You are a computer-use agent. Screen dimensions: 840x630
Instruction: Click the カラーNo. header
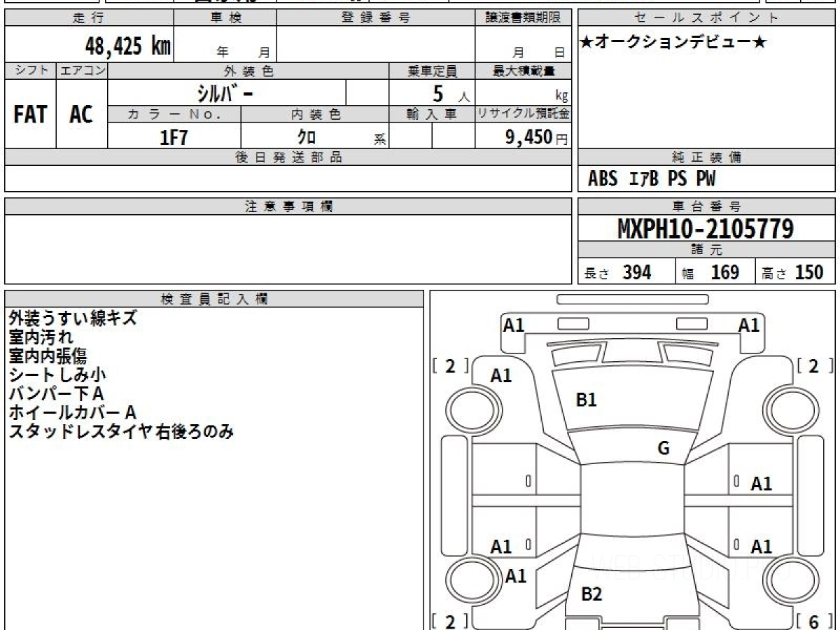pos(174,115)
